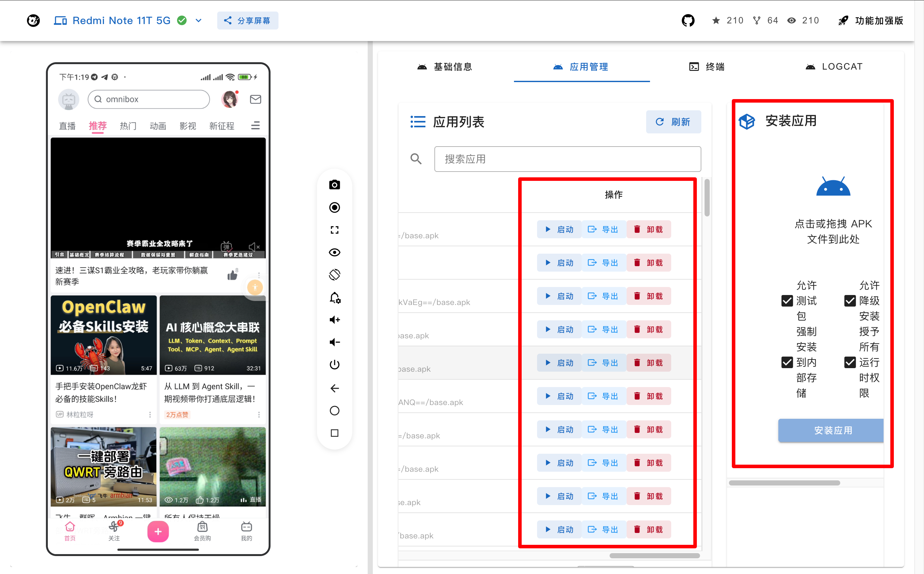Open the GitHub repository icon
The height and width of the screenshot is (574, 924).
click(x=688, y=21)
